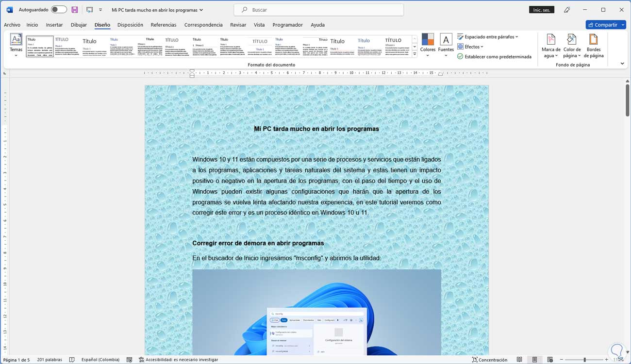This screenshot has width=631, height=364.
Task: Switch to the Inicio tab
Action: (x=32, y=25)
